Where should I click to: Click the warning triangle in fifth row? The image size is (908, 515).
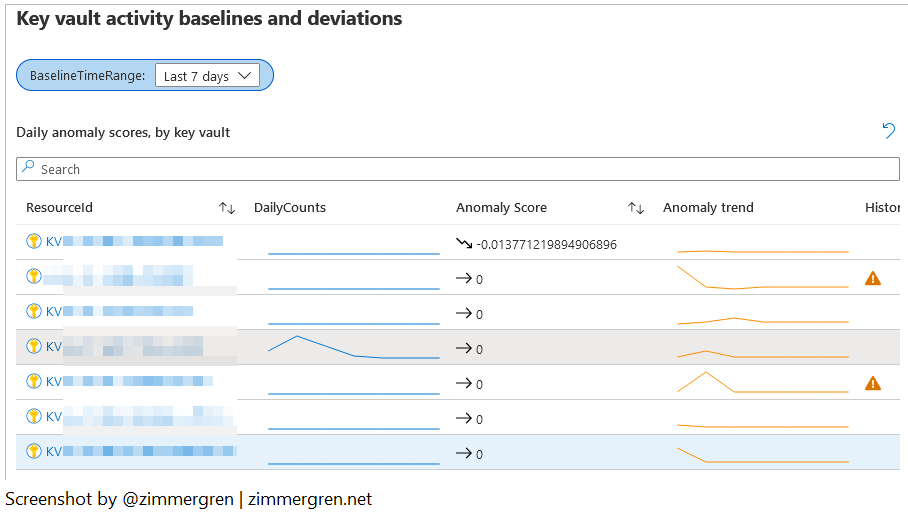click(x=872, y=383)
